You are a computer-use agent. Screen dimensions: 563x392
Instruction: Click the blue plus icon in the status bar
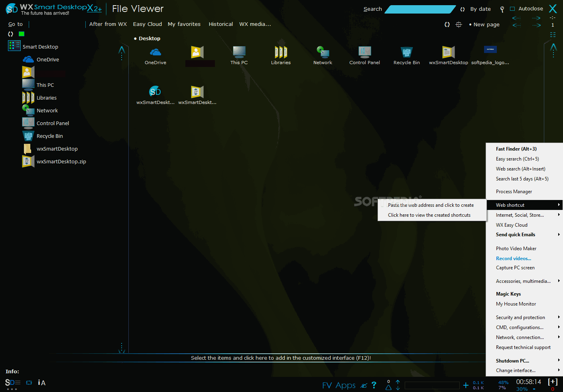(x=466, y=385)
